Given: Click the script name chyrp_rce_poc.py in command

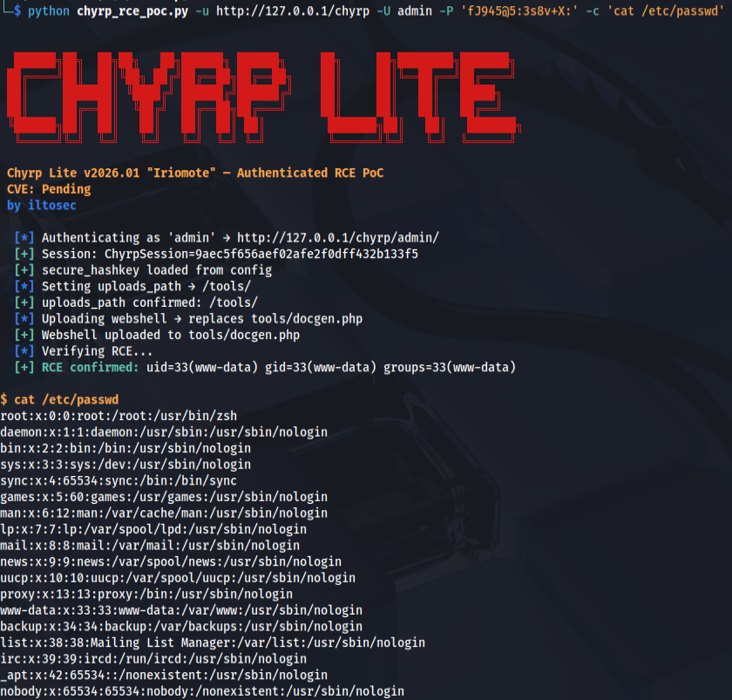Looking at the screenshot, I should point(132,10).
